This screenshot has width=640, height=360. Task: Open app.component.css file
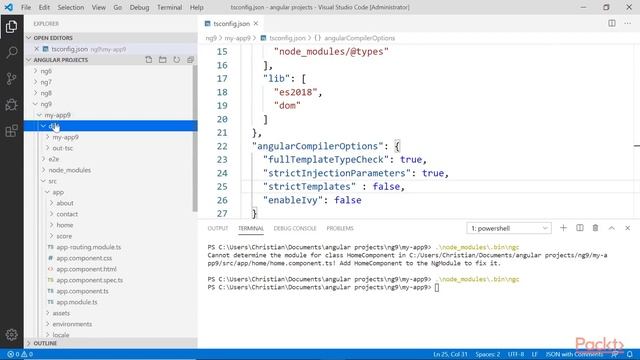point(84,258)
